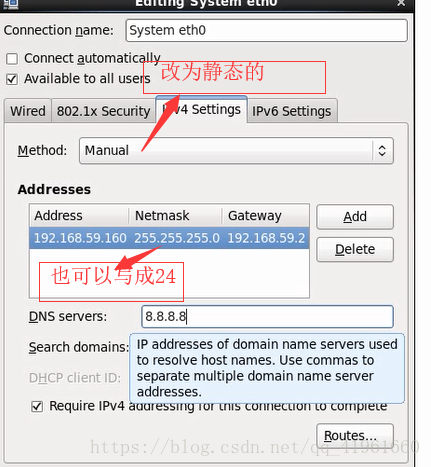Switch to IPv6 Settings tab
Viewport: 431px width, 467px height.
click(292, 111)
